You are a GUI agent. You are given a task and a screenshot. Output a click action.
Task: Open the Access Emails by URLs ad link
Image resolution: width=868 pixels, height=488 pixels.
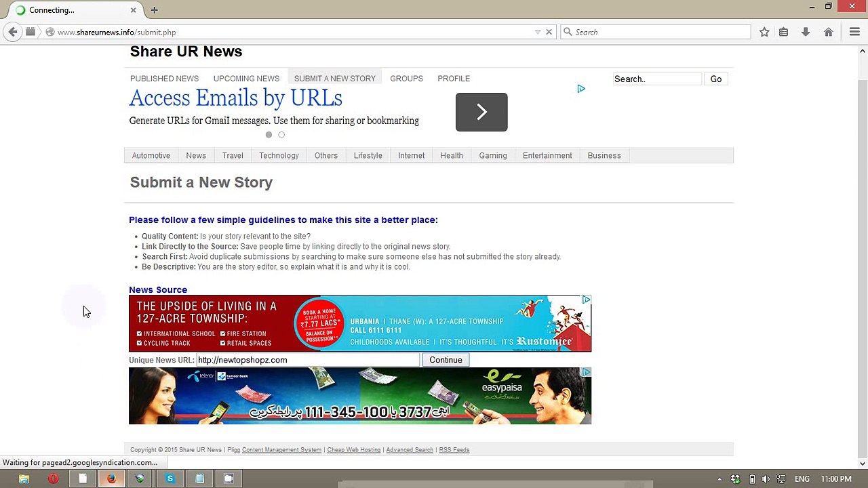click(x=235, y=98)
